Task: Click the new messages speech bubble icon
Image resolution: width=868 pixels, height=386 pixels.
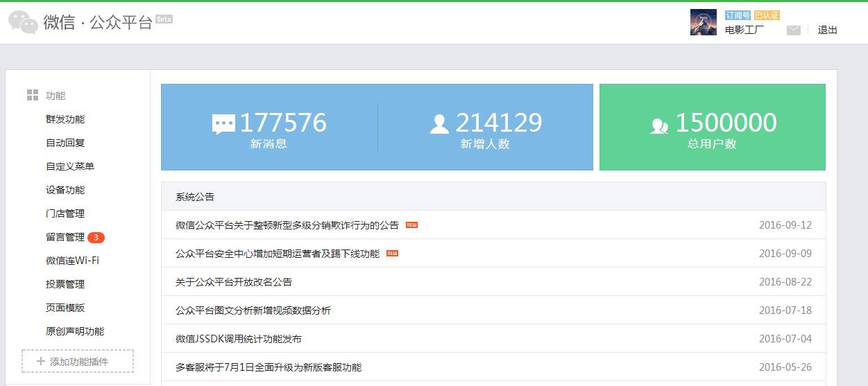Action: pos(223,125)
